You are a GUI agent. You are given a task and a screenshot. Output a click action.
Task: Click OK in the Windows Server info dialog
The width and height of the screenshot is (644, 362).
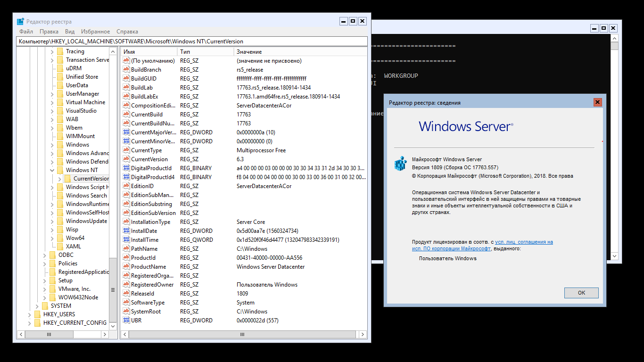(581, 293)
